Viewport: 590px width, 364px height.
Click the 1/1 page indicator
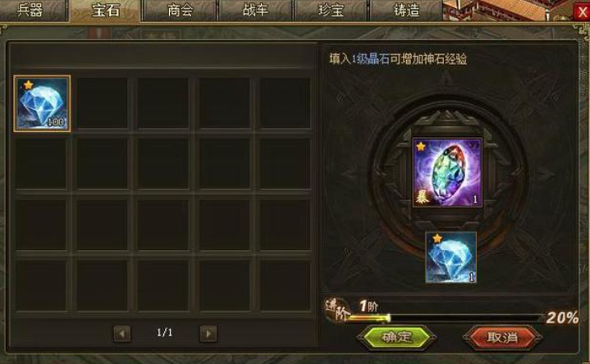click(164, 332)
